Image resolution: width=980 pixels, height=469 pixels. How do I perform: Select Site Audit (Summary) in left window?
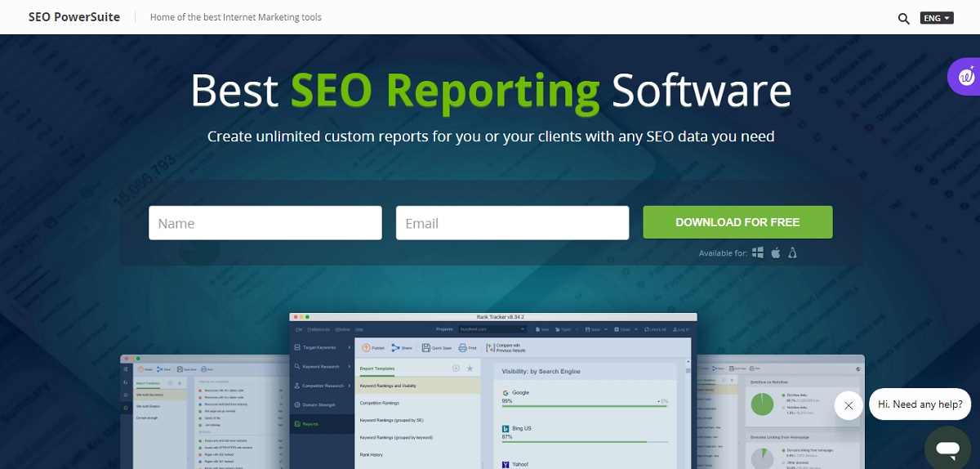coord(159,395)
